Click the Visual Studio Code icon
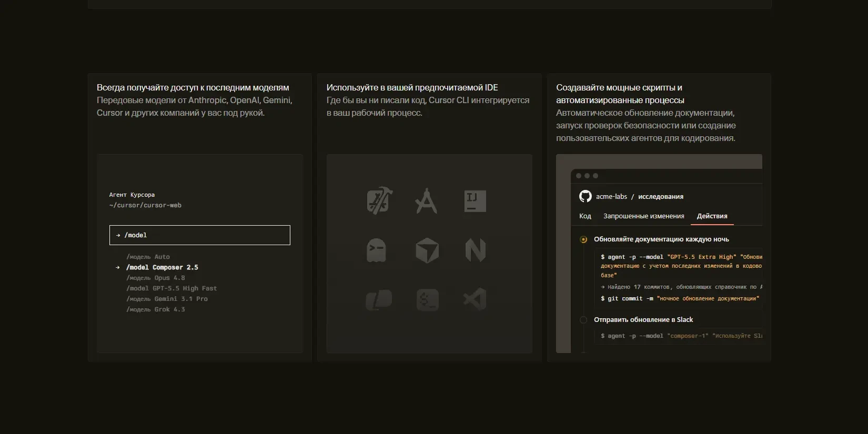The width and height of the screenshot is (868, 434). (475, 300)
